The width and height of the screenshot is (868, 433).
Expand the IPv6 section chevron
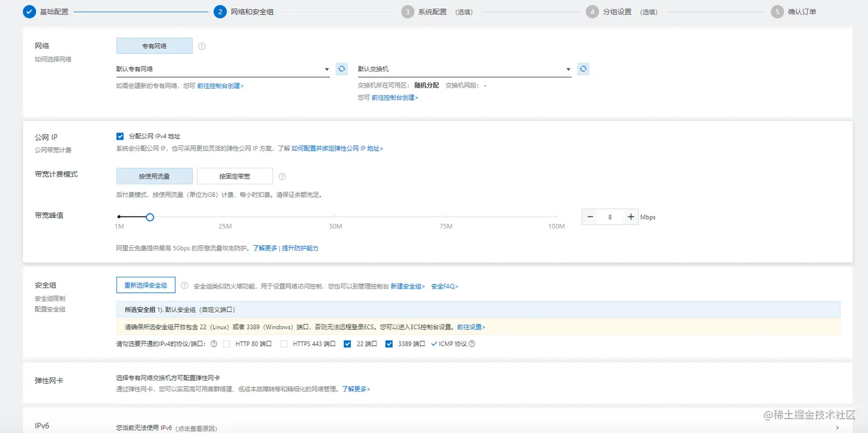click(x=838, y=428)
